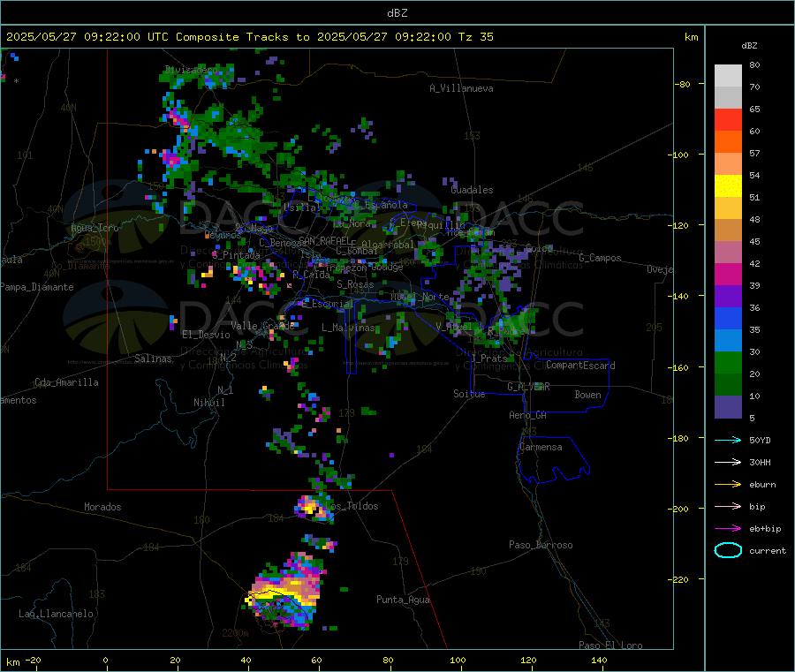Click the 'Cda_Amarilla' map label
Screen dimensions: 795x672
[x=66, y=382]
